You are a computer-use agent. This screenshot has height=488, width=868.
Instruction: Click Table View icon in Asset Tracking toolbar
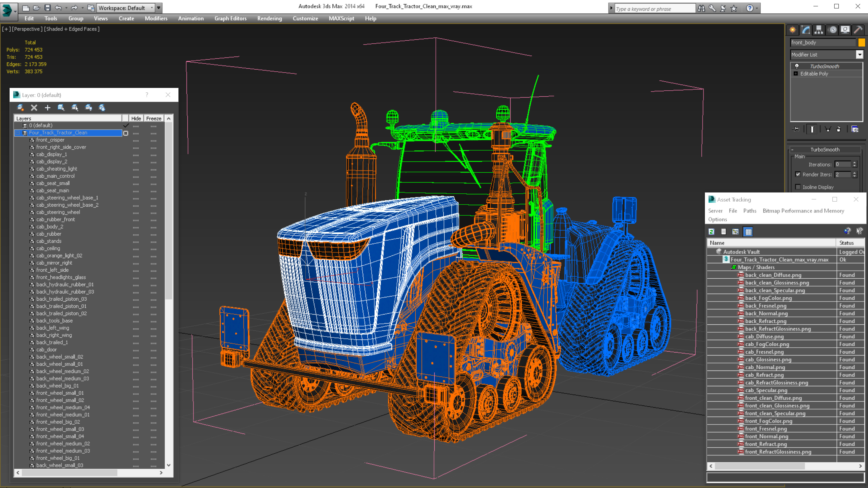pos(748,232)
